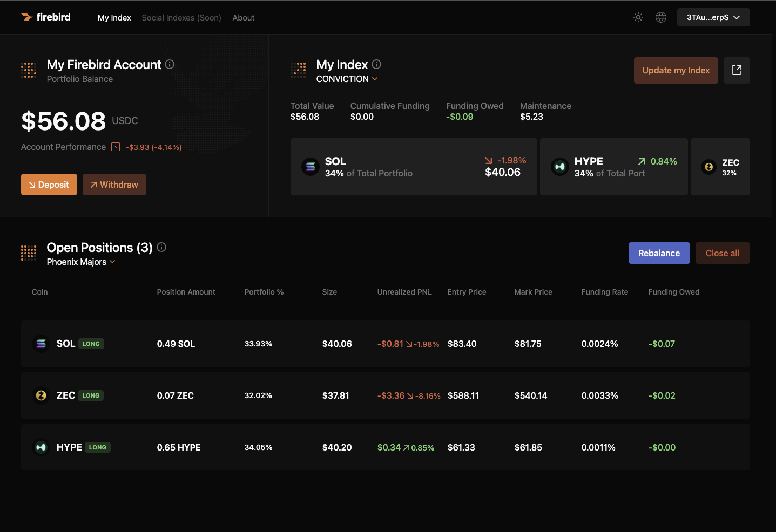The width and height of the screenshot is (776, 532).
Task: Click Maintenance $5.23 value
Action: (531, 117)
